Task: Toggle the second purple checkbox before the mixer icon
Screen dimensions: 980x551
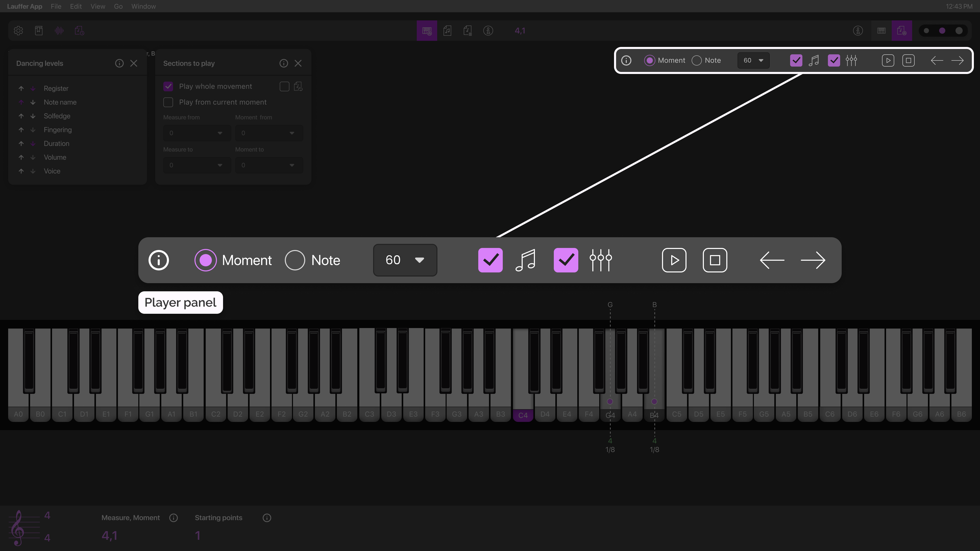Action: 834,60
